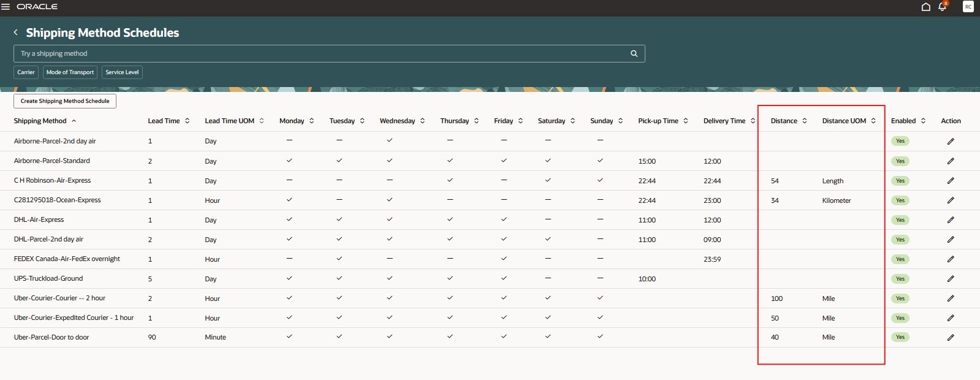Screen dimensions: 980x380
Task: Click the back arrow beside Shipping Method Schedules
Action: click(16, 32)
